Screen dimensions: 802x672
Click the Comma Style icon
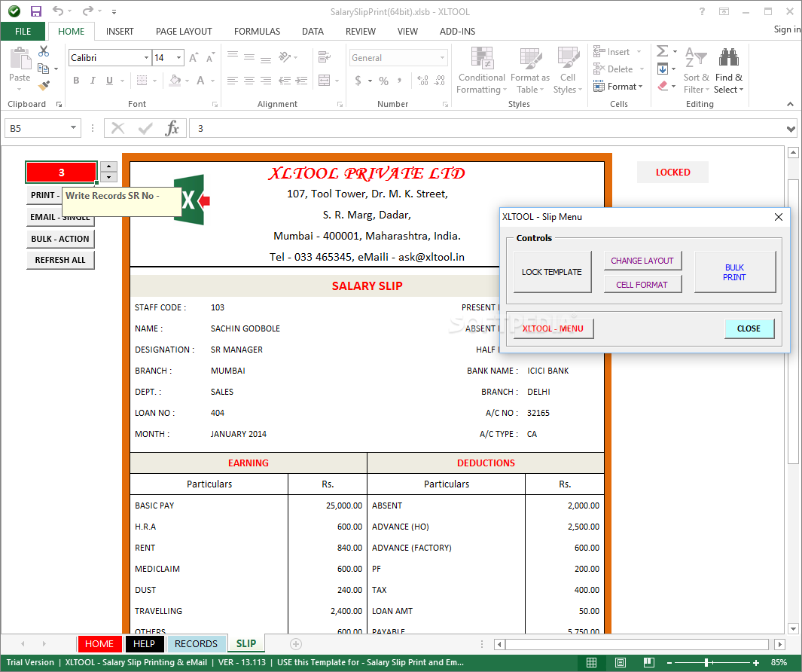tap(399, 81)
